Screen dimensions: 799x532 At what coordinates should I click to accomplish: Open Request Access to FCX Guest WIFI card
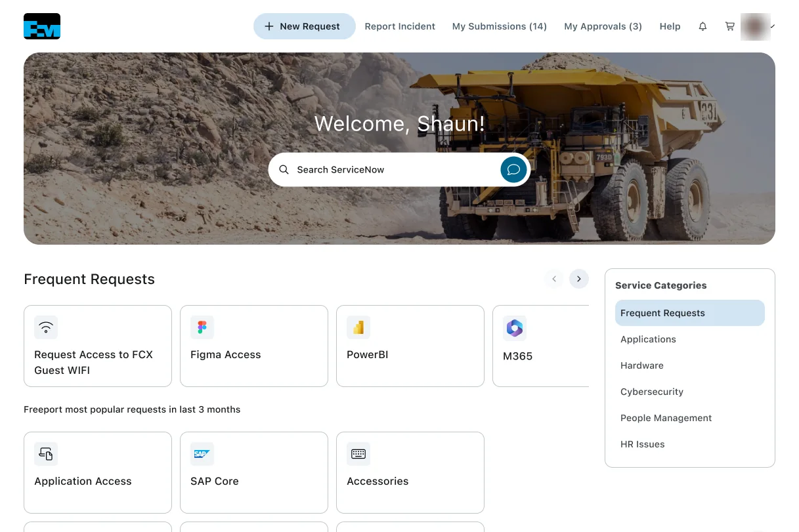[98, 346]
